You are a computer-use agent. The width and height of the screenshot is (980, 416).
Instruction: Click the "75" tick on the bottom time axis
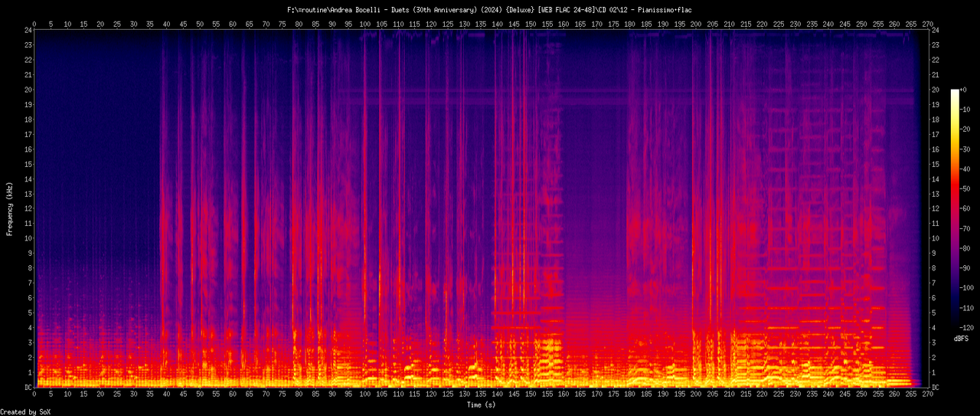283,395
